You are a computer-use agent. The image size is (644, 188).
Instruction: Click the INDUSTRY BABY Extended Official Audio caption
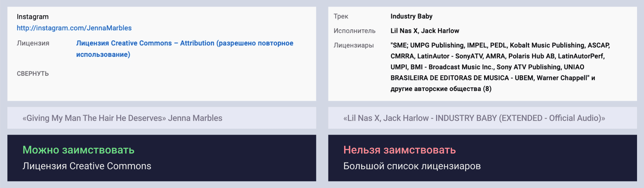474,118
